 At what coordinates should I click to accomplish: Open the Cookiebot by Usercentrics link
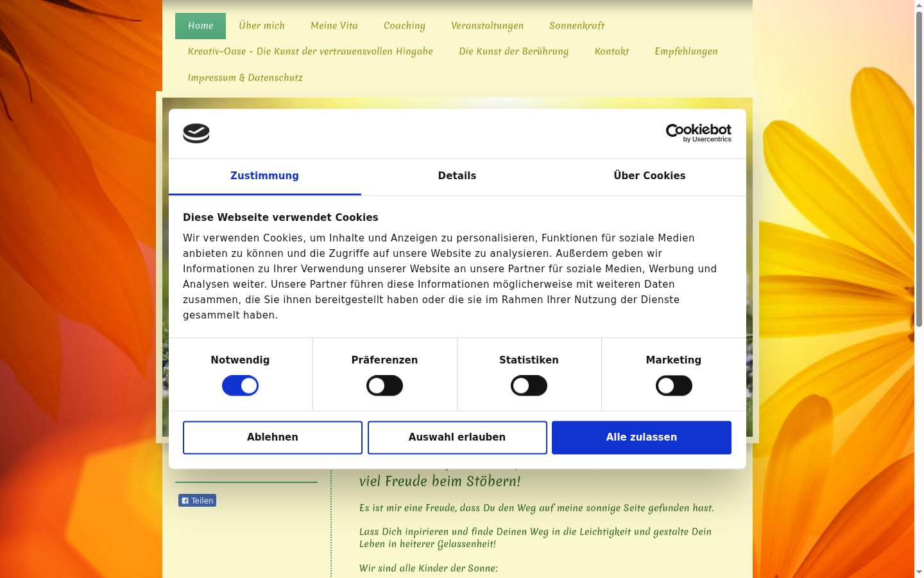point(698,133)
